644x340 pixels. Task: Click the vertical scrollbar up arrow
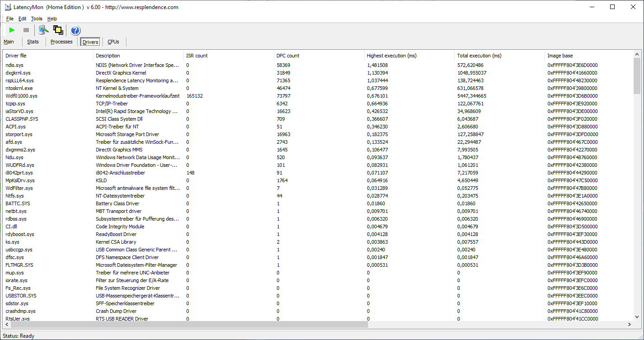click(x=637, y=55)
